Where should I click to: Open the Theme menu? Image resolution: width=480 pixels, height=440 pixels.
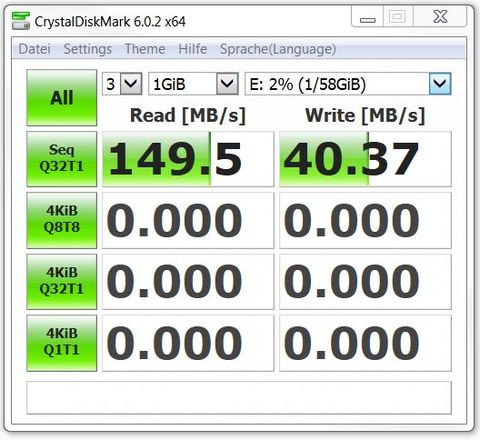[x=145, y=49]
